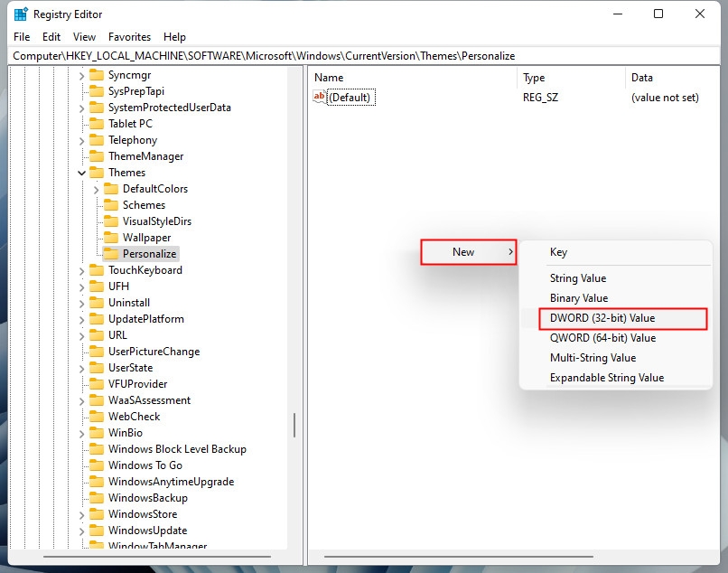
Task: Click the Registry Editor app icon
Action: [x=21, y=14]
